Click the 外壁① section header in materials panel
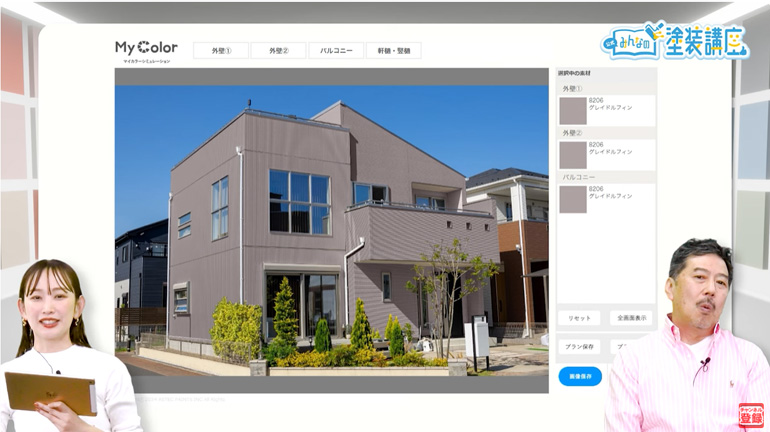 click(572, 89)
